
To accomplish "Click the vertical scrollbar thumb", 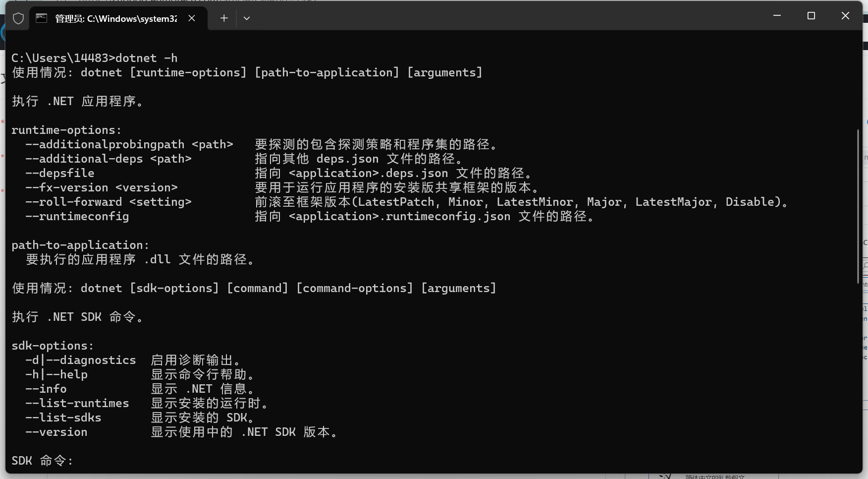I will click(x=858, y=206).
